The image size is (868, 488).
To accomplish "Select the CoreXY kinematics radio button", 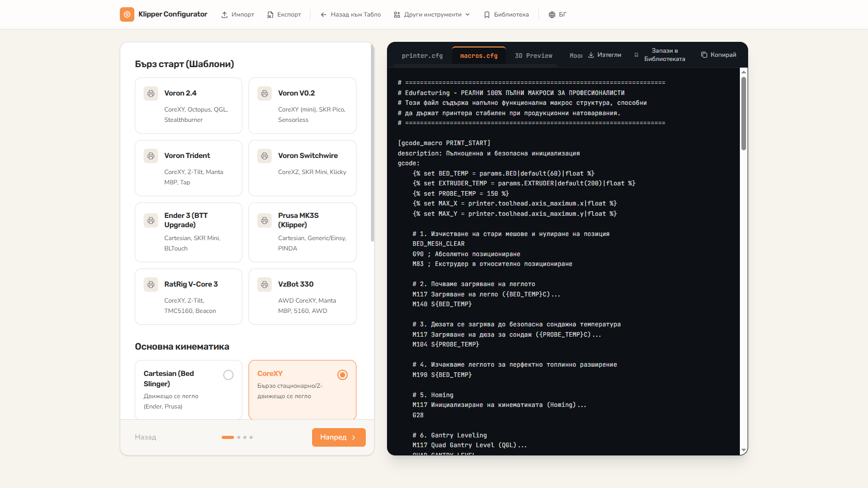I will 343,375.
